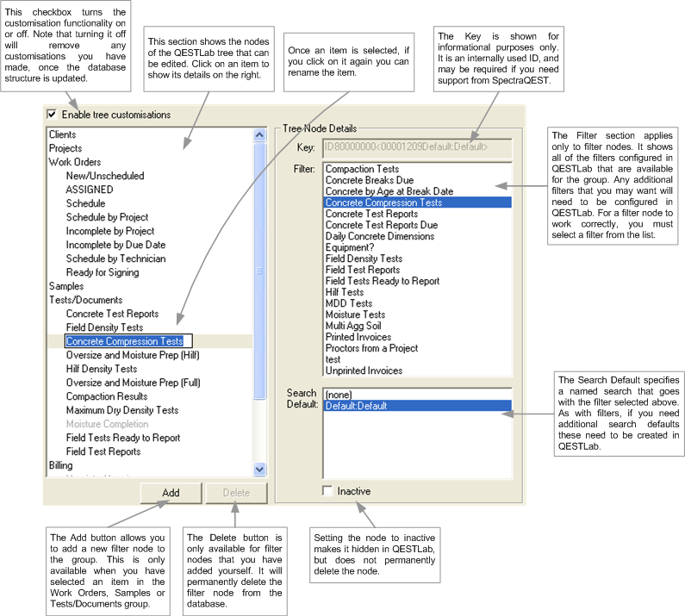
Task: Select Work Orders group in tree
Action: [74, 162]
